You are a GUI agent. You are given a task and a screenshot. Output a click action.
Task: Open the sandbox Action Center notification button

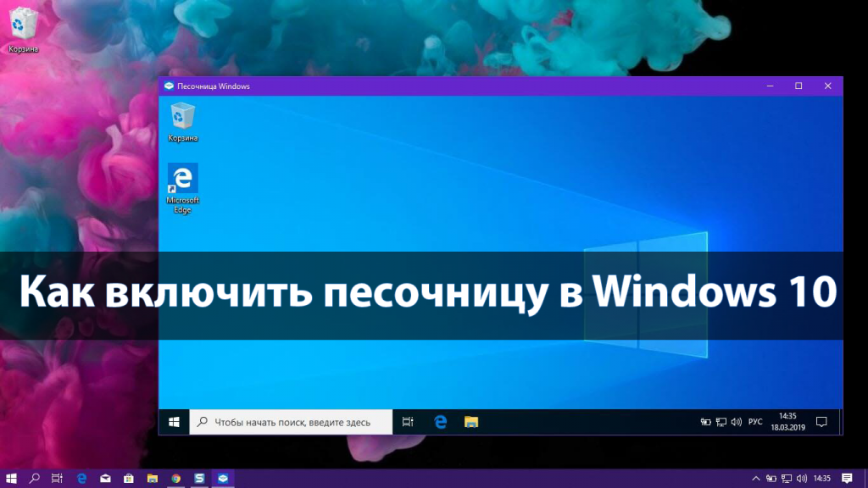tap(822, 421)
